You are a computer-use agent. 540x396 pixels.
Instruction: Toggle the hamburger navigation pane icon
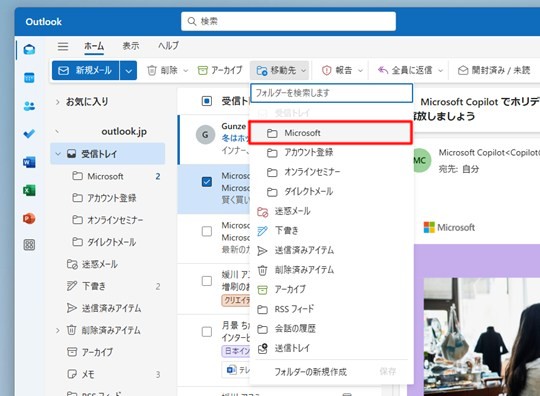[x=63, y=46]
